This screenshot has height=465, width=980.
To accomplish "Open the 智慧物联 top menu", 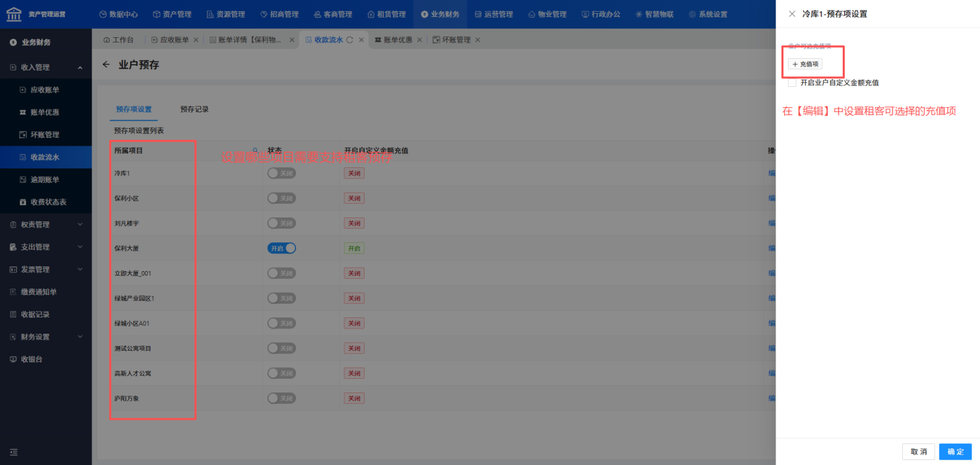I will (x=654, y=14).
